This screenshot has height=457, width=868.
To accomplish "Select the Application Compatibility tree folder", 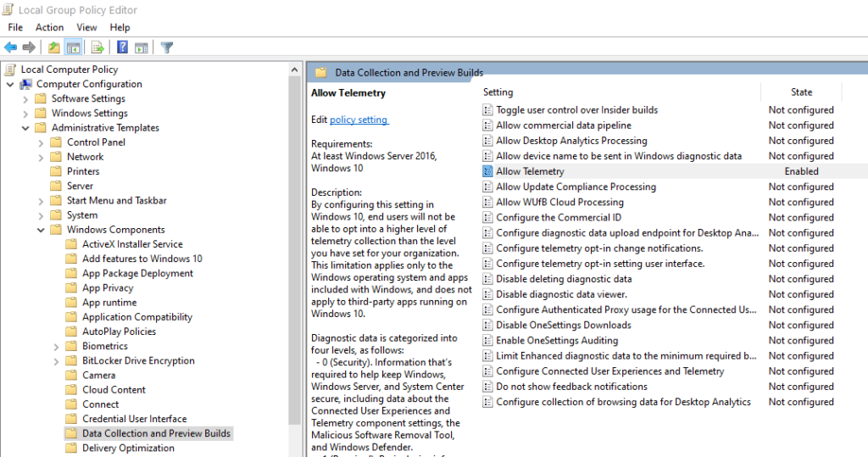I will point(137,317).
